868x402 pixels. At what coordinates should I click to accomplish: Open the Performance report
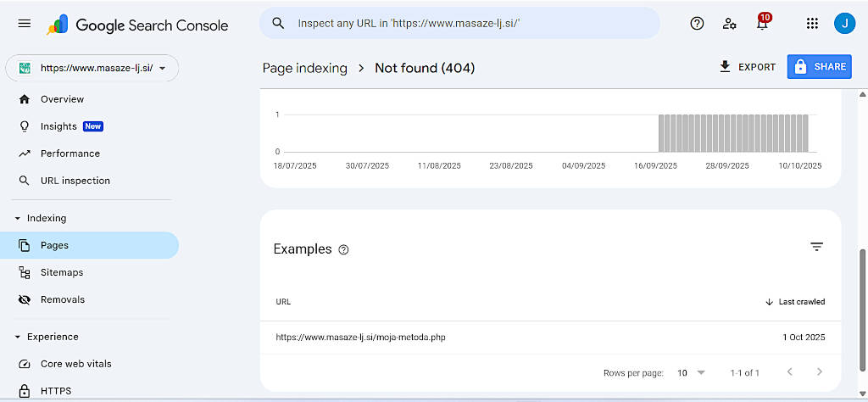click(70, 154)
